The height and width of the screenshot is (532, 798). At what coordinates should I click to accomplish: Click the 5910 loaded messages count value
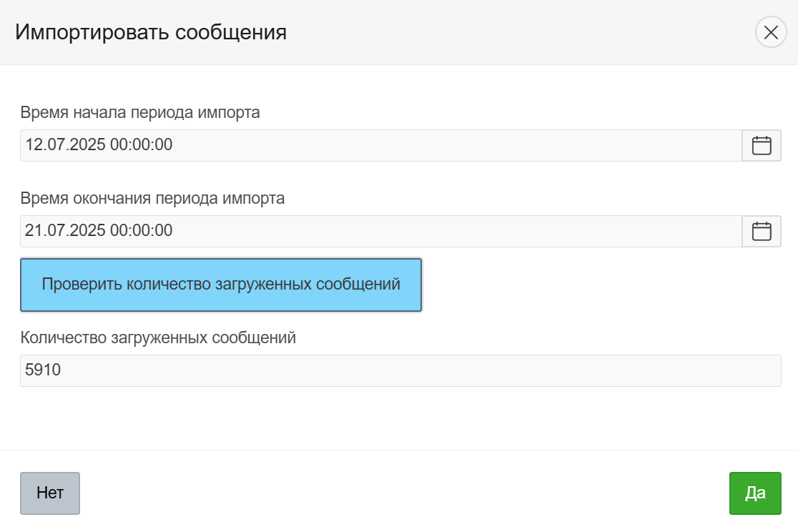pos(43,370)
